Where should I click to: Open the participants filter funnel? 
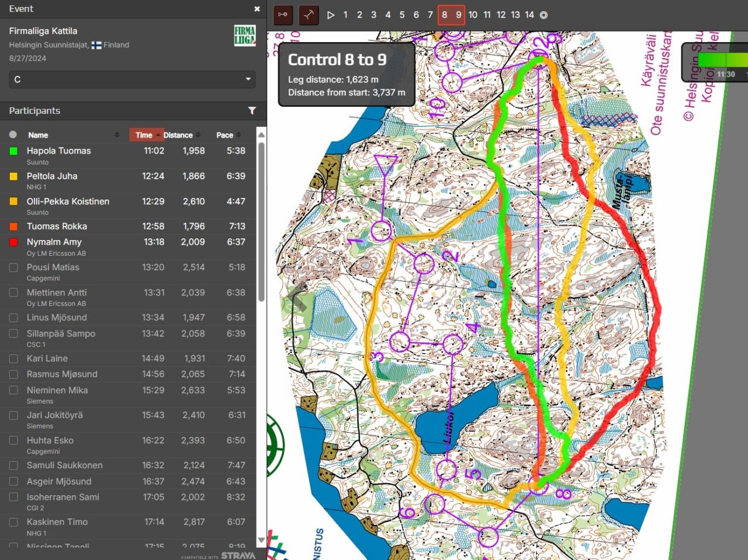pyautogui.click(x=252, y=110)
